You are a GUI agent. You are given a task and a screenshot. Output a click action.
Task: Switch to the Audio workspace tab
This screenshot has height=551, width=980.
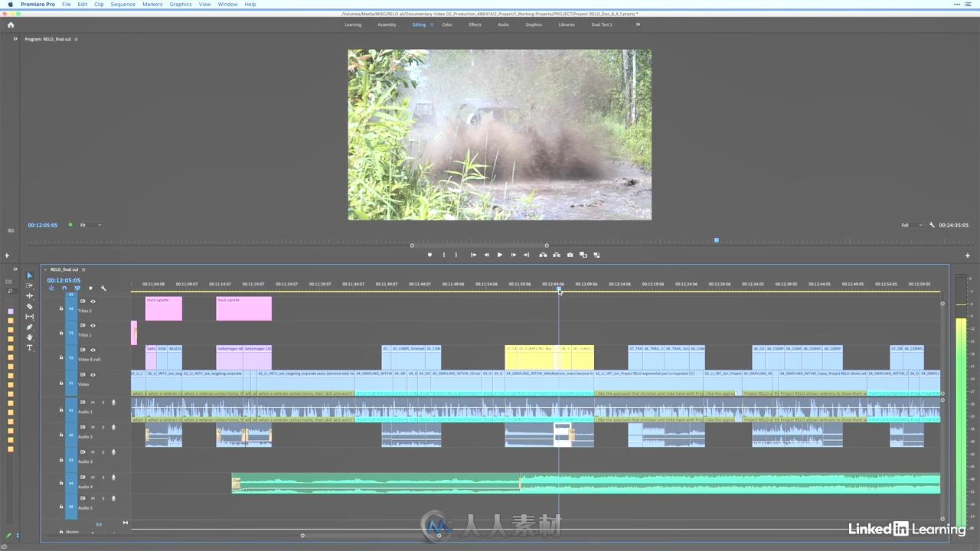coord(503,24)
